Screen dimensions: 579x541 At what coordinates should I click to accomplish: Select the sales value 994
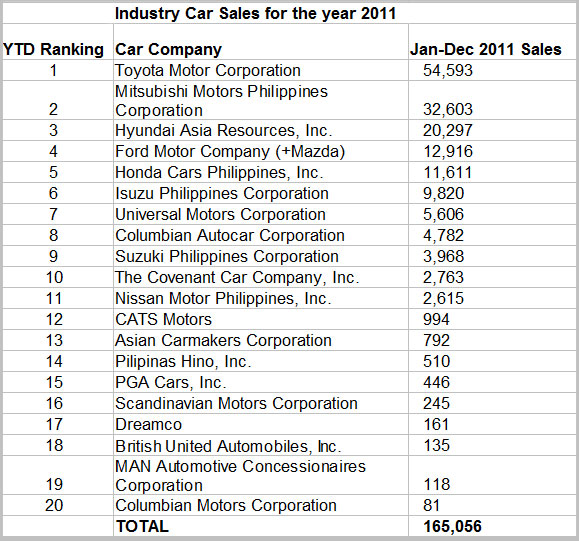point(436,319)
